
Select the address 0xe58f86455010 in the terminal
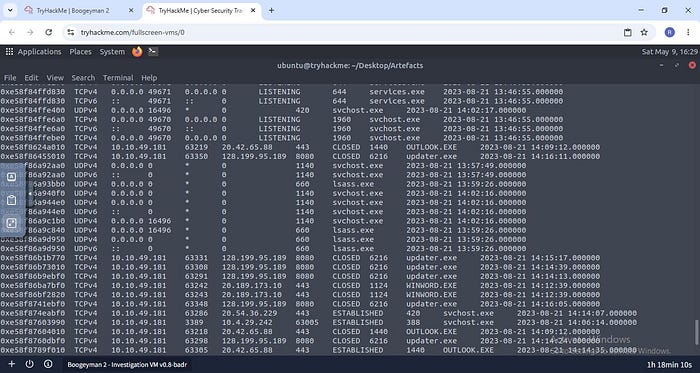[x=33, y=157]
